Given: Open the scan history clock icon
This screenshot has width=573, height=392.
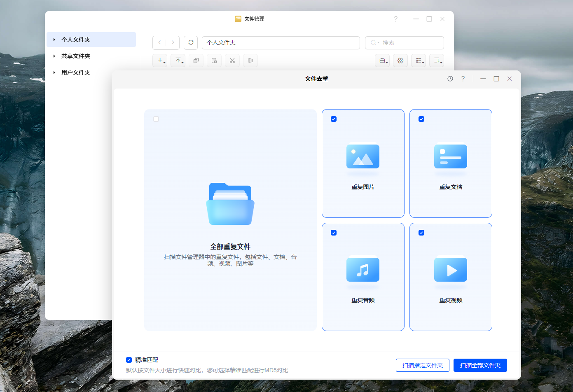Looking at the screenshot, I should click(450, 79).
